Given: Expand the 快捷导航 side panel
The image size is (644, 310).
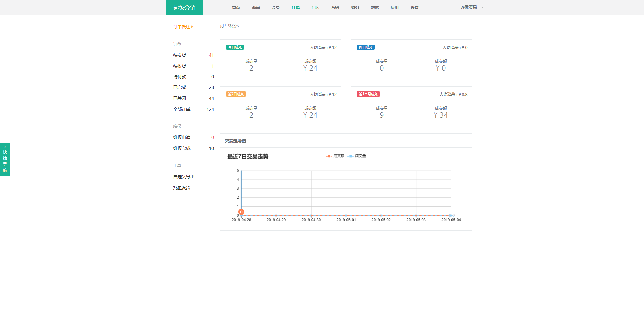Looking at the screenshot, I should click(5, 160).
